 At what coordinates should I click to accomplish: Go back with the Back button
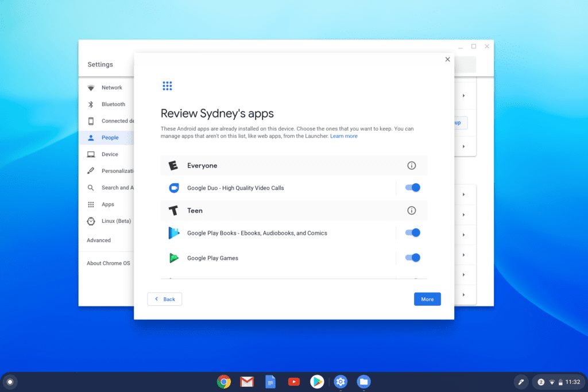pyautogui.click(x=165, y=299)
